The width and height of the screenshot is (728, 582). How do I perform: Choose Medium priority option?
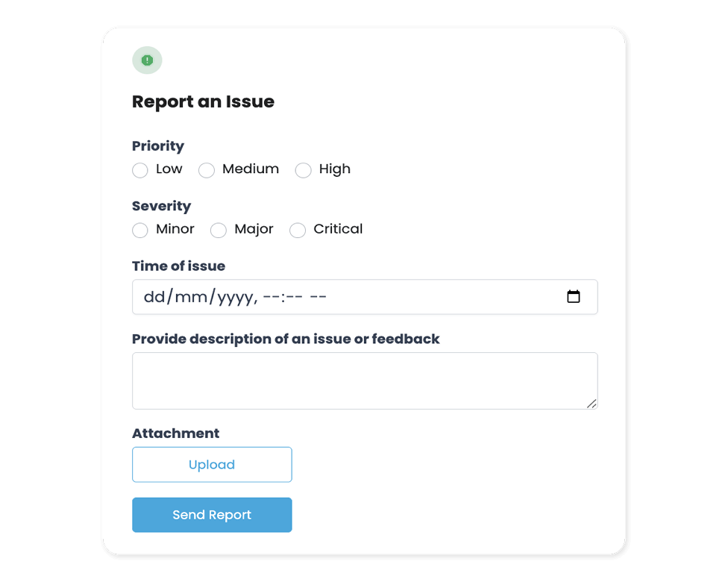207,170
